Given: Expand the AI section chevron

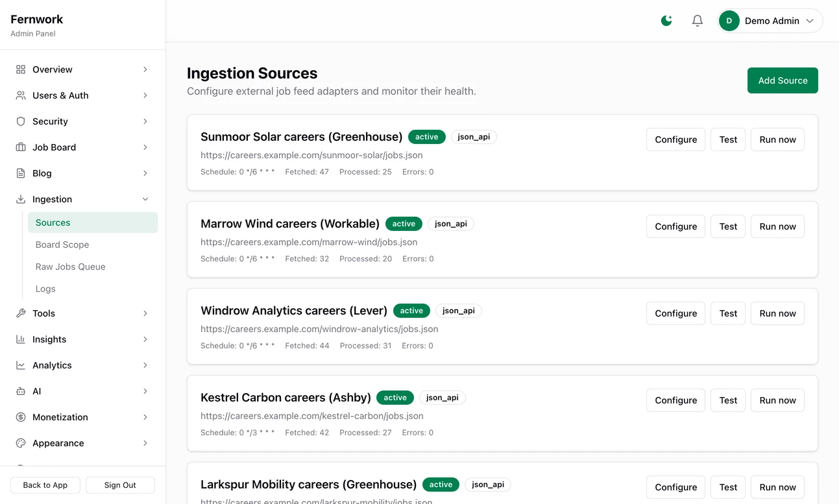Looking at the screenshot, I should (145, 391).
